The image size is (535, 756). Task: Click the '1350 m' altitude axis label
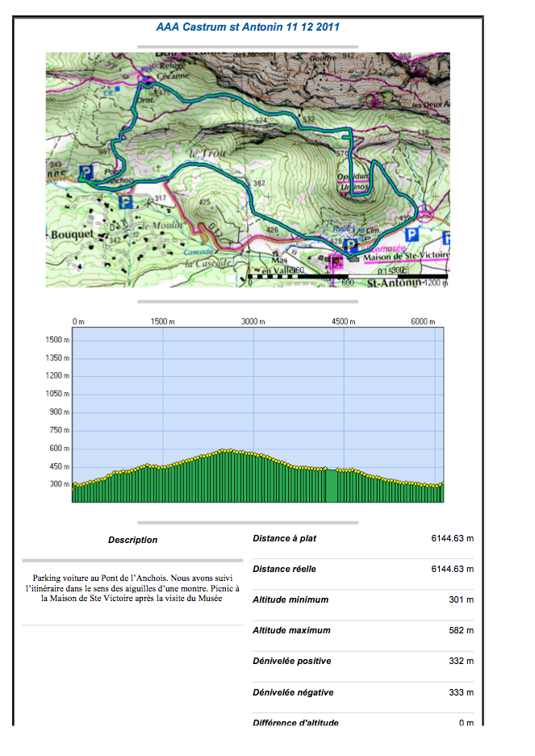coord(57,357)
